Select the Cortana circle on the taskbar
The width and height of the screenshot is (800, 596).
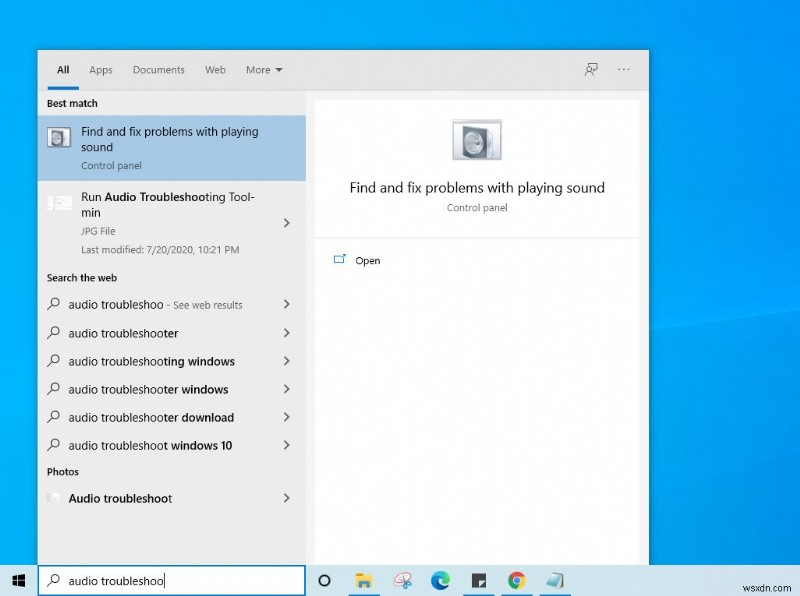pos(324,580)
